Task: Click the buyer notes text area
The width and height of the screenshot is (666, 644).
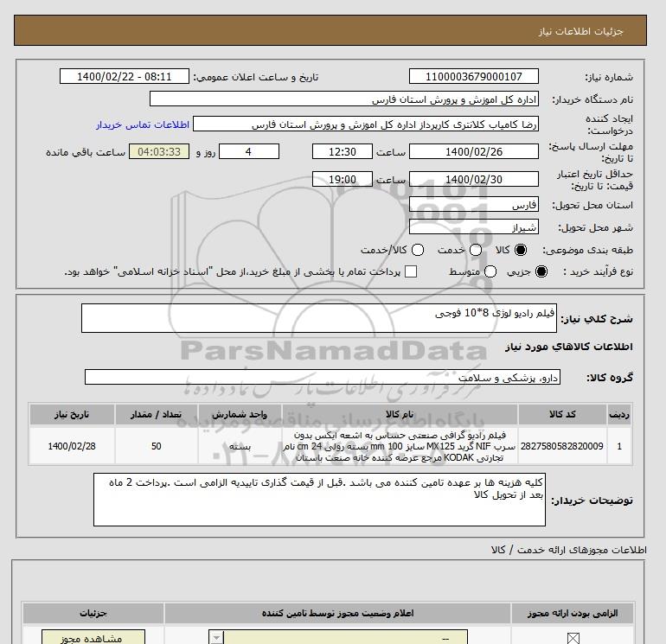Action: tap(319, 500)
